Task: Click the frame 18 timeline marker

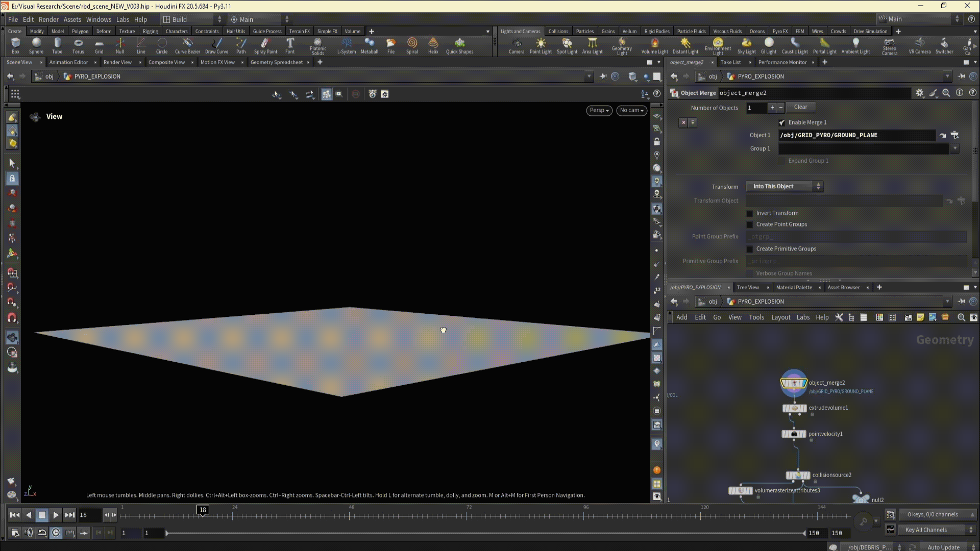Action: 203,510
